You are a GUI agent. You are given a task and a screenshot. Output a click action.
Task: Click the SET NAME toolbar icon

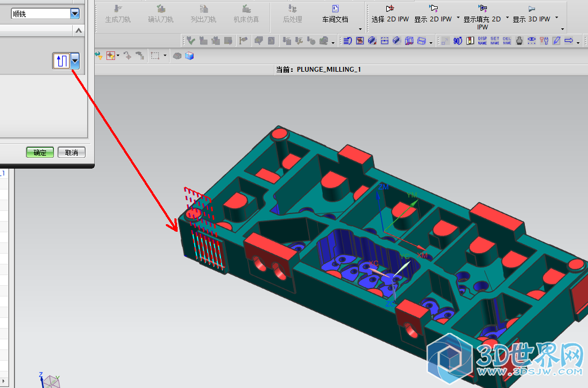(x=494, y=41)
